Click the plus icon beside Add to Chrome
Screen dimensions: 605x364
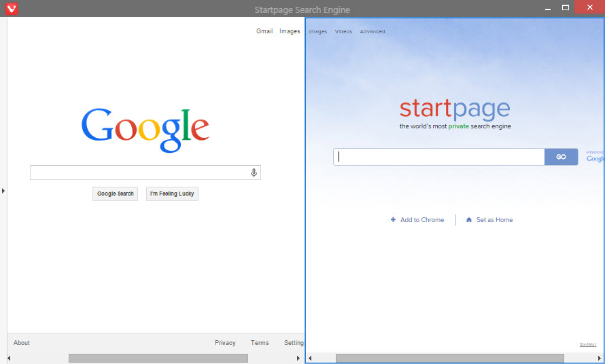tap(393, 219)
